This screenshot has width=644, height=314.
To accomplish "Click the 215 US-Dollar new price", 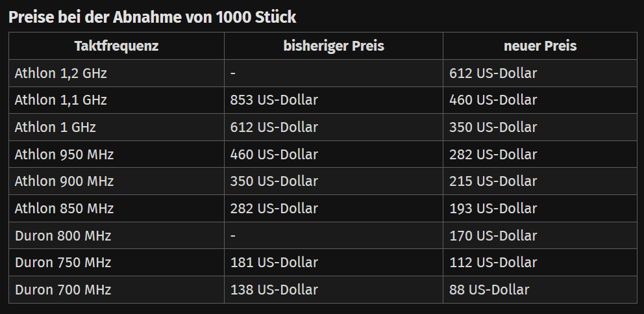I will pos(493,181).
